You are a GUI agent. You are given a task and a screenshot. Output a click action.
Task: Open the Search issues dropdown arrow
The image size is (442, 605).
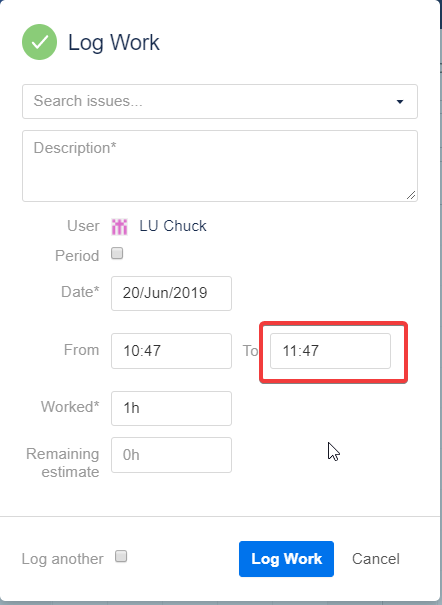point(400,101)
